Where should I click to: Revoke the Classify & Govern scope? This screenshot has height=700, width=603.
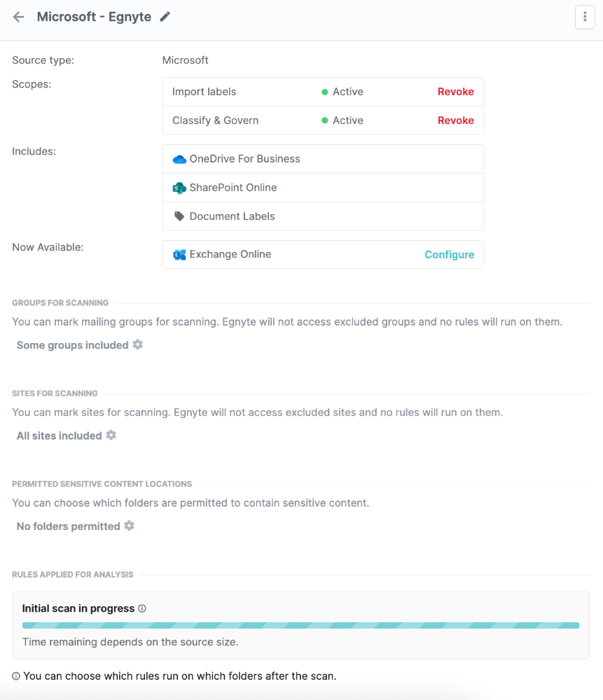(455, 120)
